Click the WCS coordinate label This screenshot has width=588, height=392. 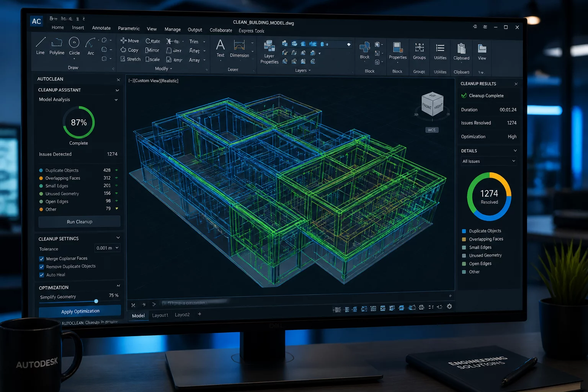click(432, 130)
